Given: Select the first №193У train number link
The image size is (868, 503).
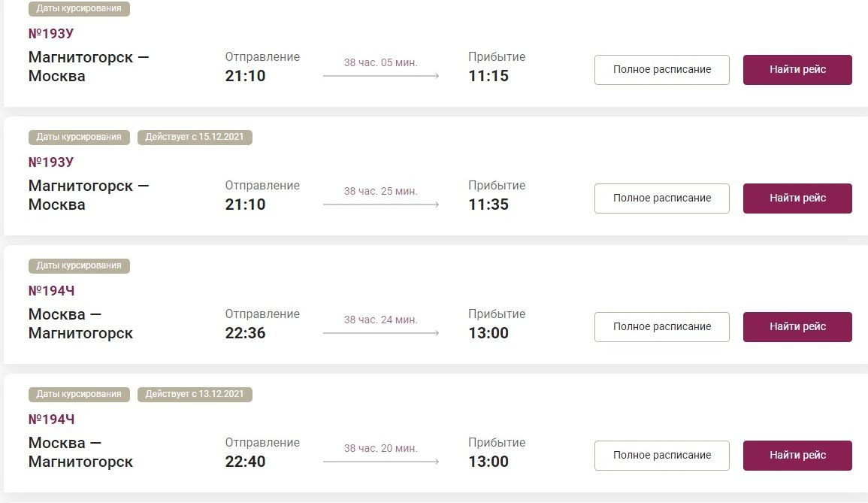Looking at the screenshot, I should click(51, 34).
